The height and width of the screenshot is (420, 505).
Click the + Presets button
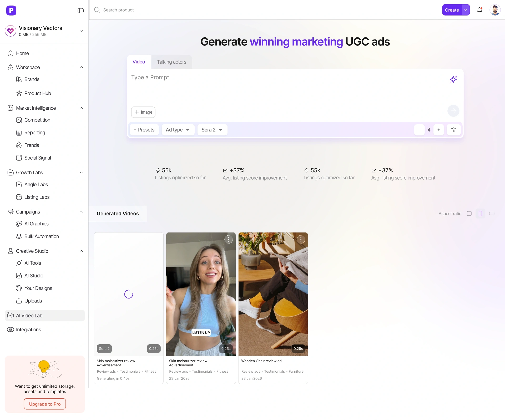coord(144,130)
